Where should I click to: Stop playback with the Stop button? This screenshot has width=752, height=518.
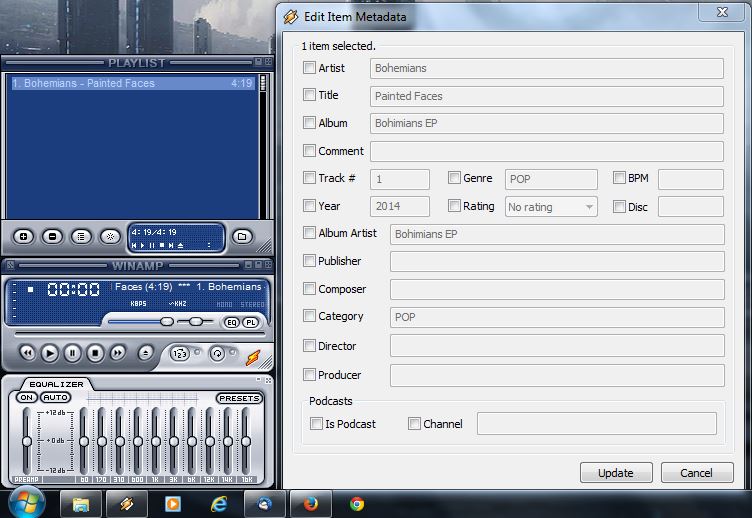pos(95,353)
